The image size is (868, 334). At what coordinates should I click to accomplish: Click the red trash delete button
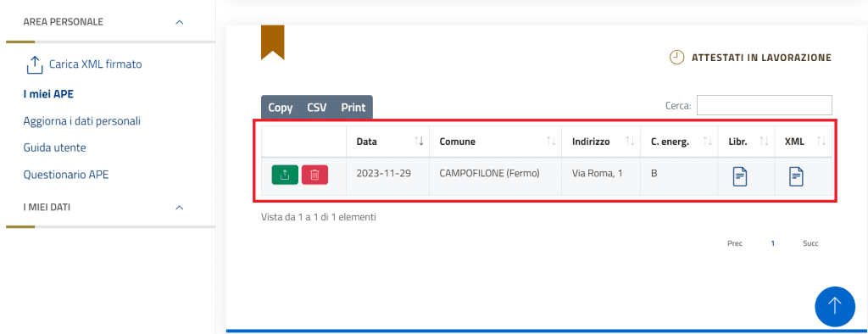tap(314, 175)
